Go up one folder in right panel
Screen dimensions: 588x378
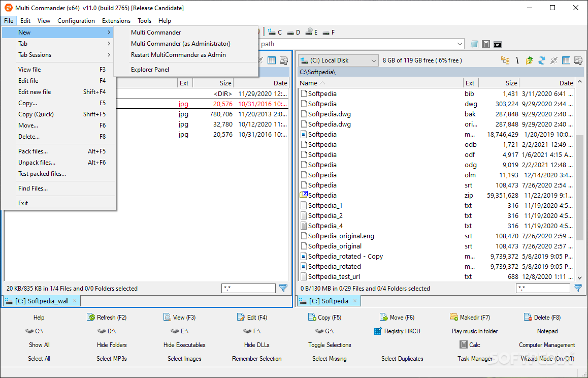point(529,60)
